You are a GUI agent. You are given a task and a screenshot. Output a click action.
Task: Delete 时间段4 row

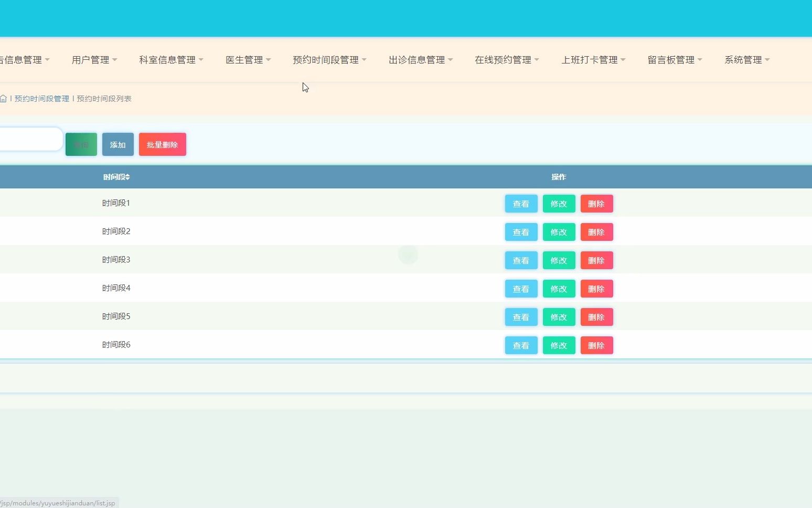click(x=597, y=289)
